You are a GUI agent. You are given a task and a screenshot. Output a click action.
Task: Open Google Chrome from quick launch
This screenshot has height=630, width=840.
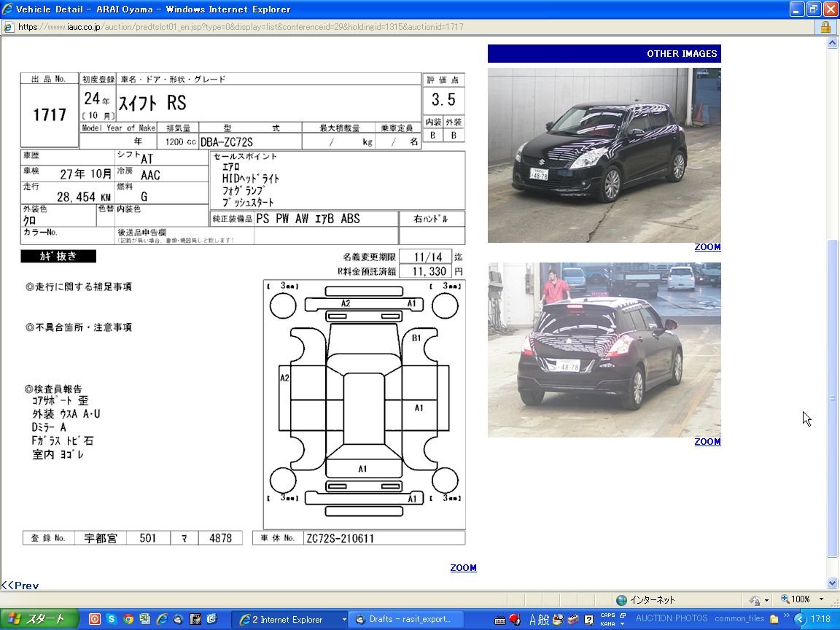[x=128, y=619]
